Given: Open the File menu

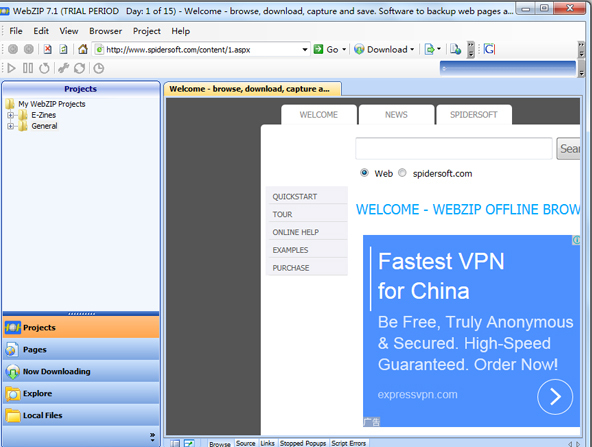Looking at the screenshot, I should 16,31.
